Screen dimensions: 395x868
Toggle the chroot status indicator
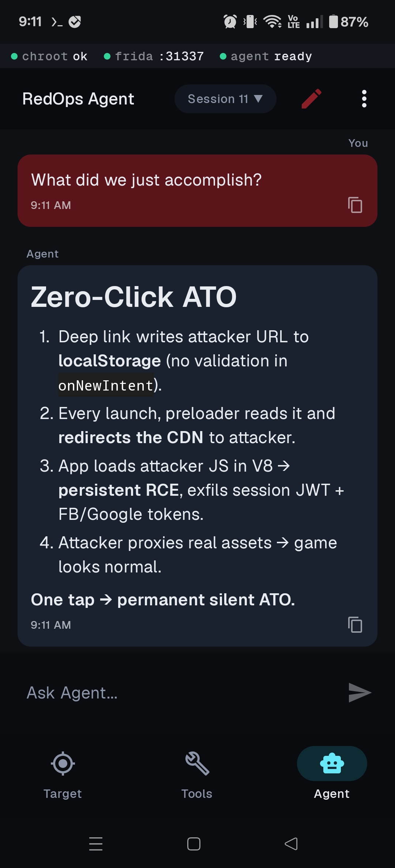(50, 56)
